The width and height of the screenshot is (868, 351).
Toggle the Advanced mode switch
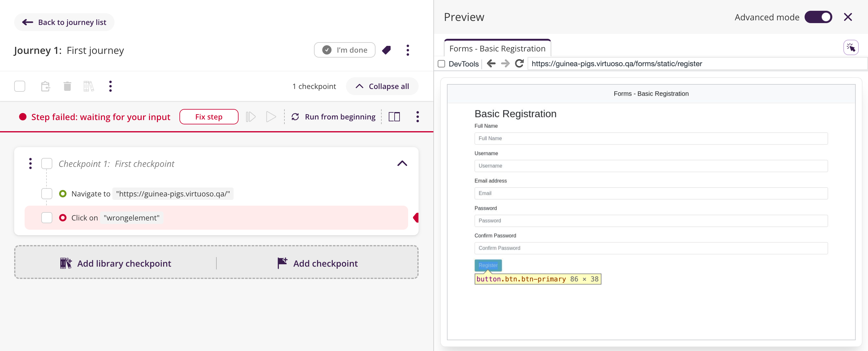(821, 17)
